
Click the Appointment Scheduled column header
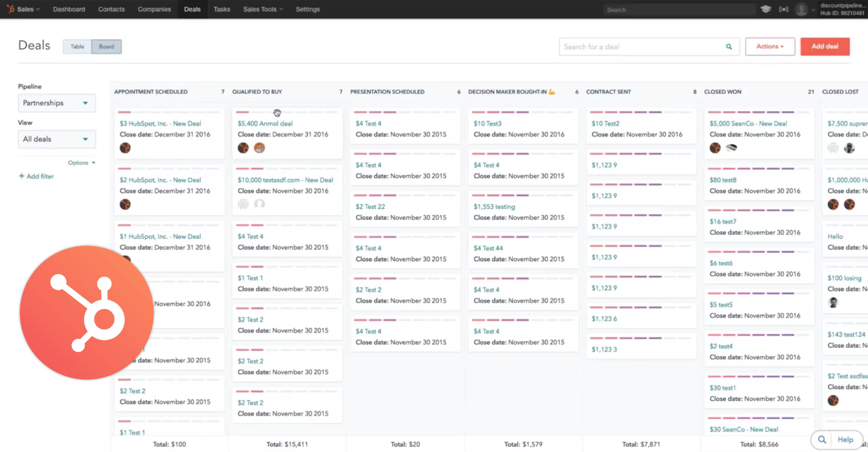151,92
